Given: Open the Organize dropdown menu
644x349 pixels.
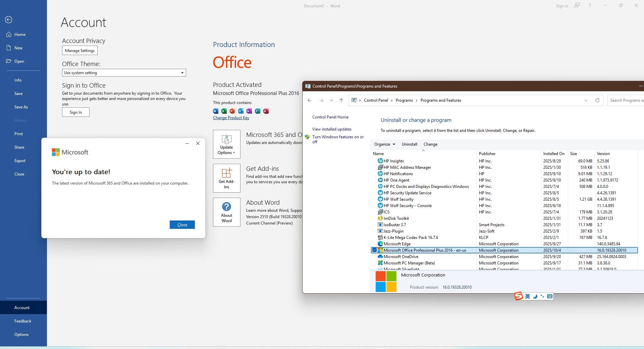Looking at the screenshot, I should click(x=384, y=144).
